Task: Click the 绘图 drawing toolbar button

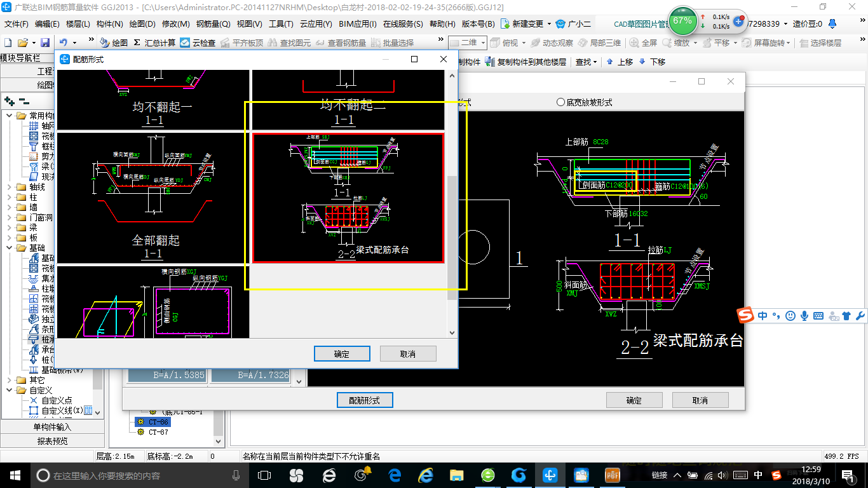Action: pyautogui.click(x=114, y=43)
